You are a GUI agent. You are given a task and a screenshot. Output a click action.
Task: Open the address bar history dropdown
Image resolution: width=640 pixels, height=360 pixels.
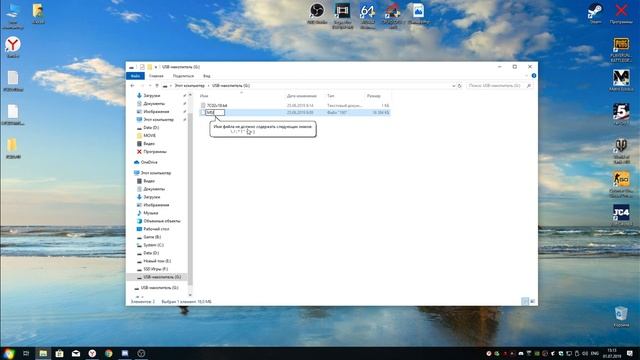tap(453, 86)
